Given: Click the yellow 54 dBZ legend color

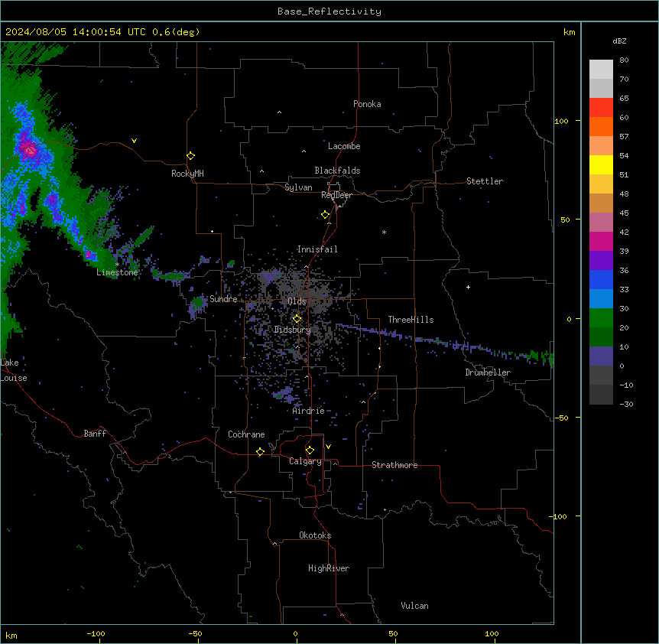Looking at the screenshot, I should coord(601,164).
